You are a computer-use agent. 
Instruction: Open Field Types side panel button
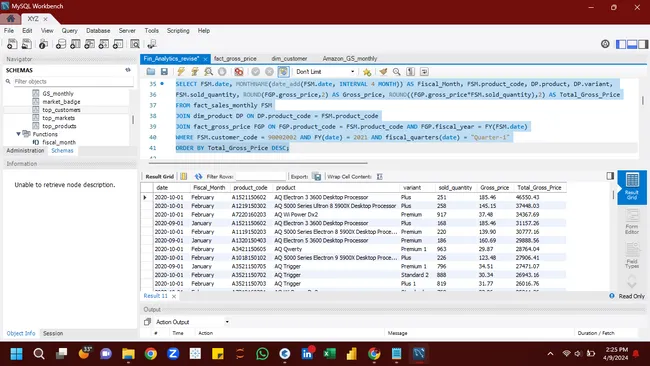[632, 255]
